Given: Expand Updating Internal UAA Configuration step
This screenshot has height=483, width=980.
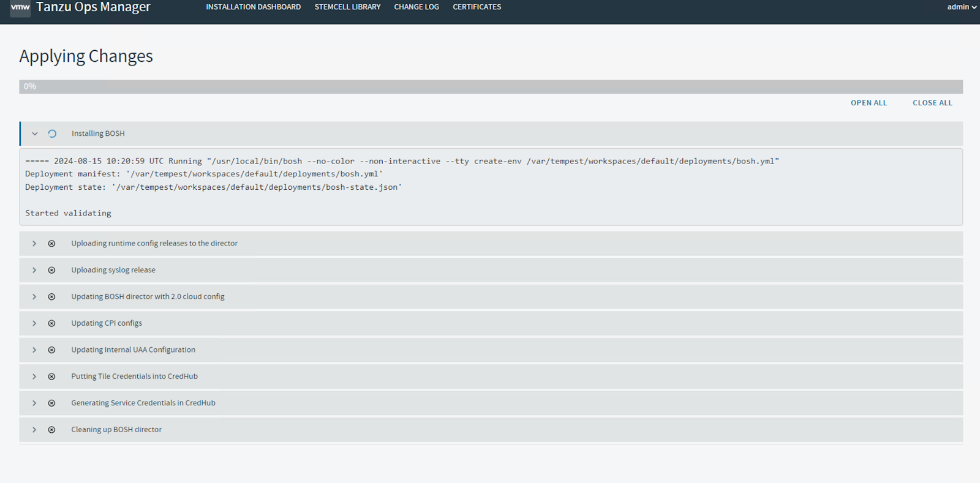Looking at the screenshot, I should coord(34,350).
